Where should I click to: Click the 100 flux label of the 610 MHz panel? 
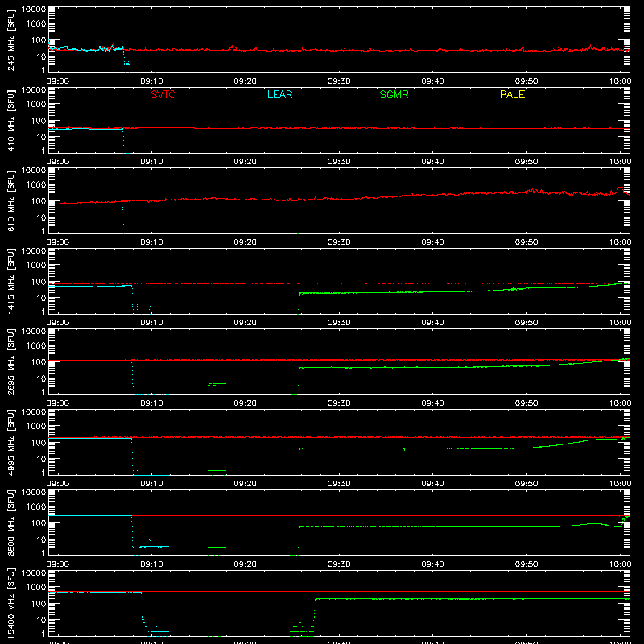(39, 201)
